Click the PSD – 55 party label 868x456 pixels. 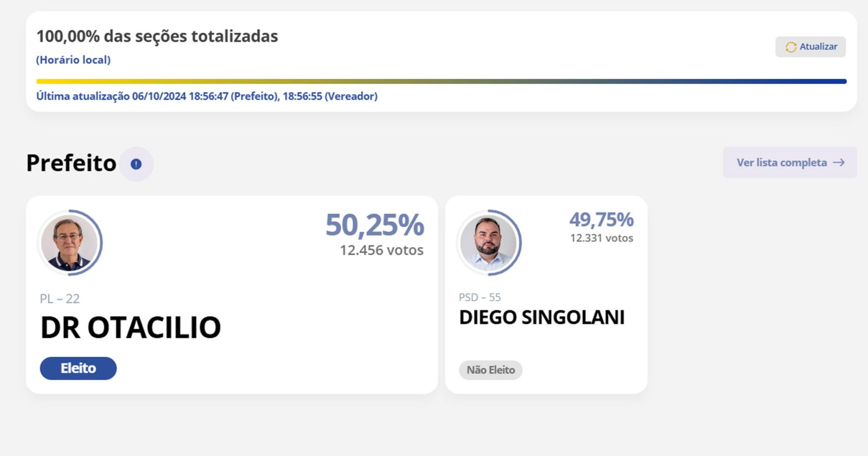point(480,297)
